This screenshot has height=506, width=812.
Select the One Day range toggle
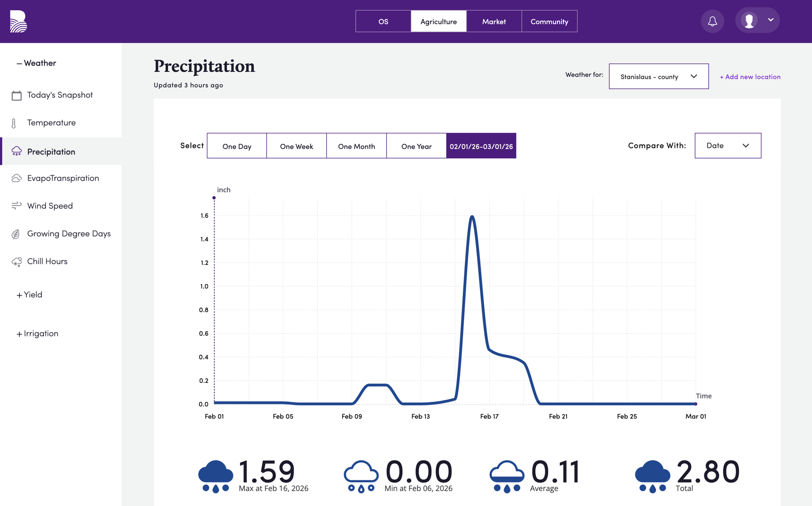pos(237,146)
